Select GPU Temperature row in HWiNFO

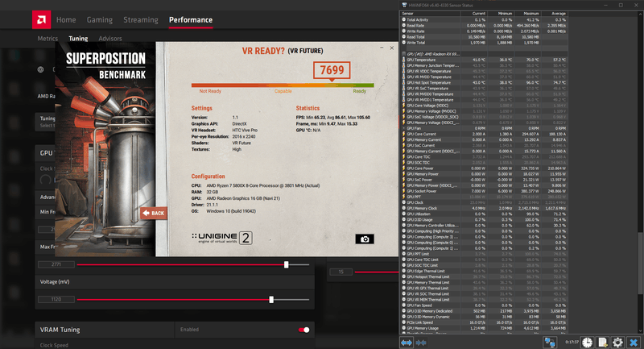(485, 60)
